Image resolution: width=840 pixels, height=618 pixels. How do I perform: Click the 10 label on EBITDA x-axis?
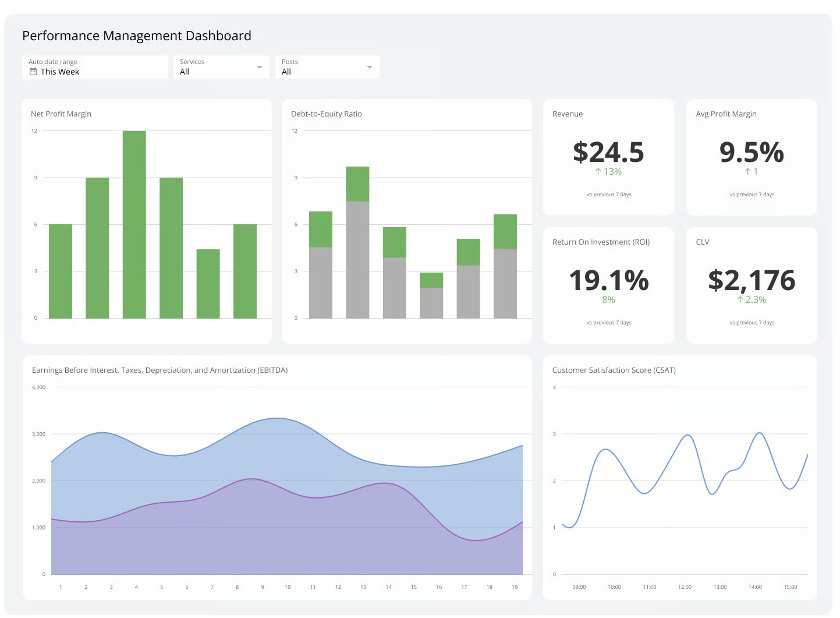(288, 587)
